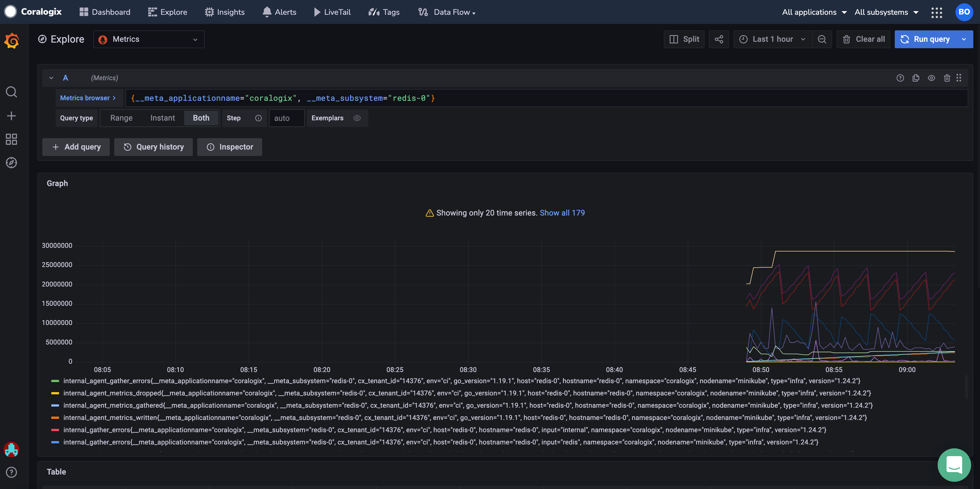
Task: Click green swatch of internal_agent_gather_errors
Action: click(x=55, y=381)
